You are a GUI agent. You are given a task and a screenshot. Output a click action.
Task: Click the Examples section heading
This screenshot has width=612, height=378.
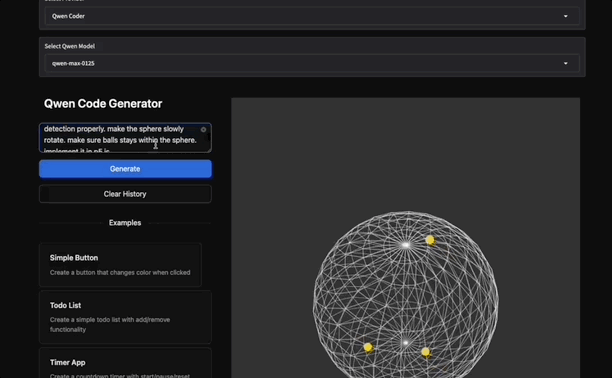[125, 223]
